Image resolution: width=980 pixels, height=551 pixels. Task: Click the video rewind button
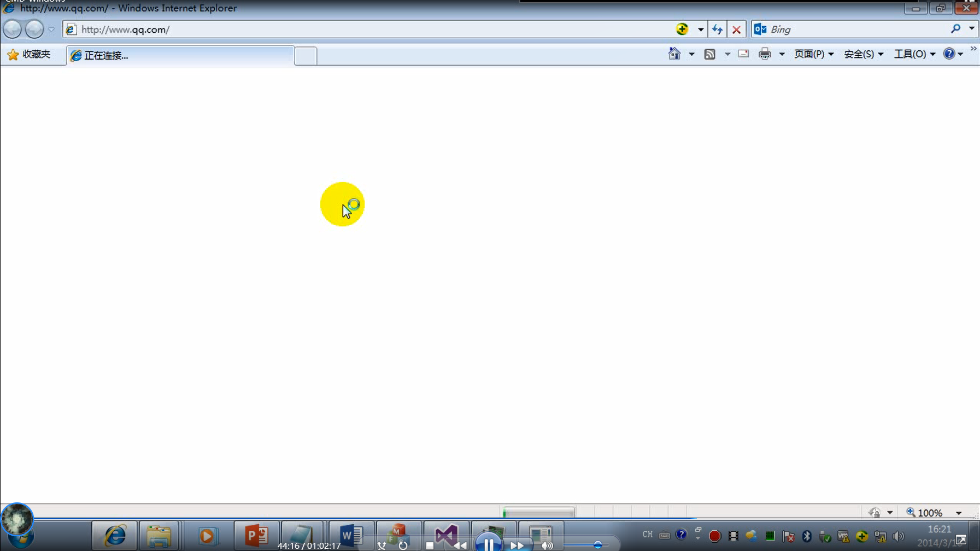tap(460, 546)
